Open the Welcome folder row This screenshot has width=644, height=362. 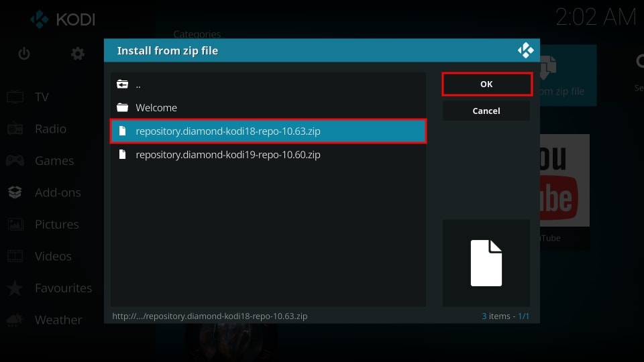tap(268, 107)
